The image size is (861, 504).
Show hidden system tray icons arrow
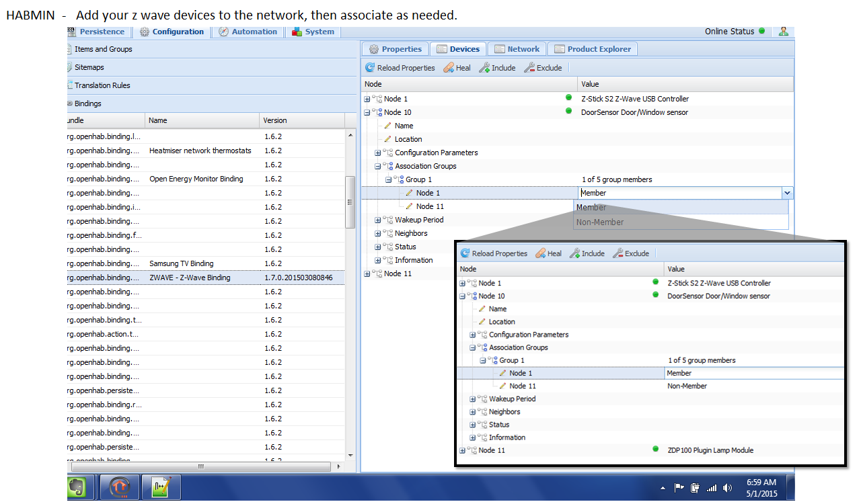pos(663,488)
